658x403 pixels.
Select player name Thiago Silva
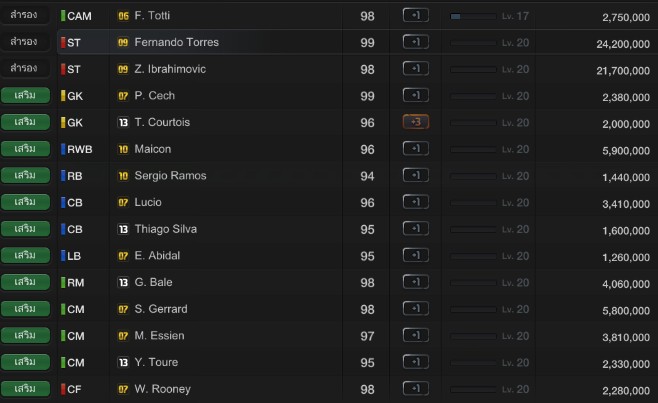click(x=165, y=229)
